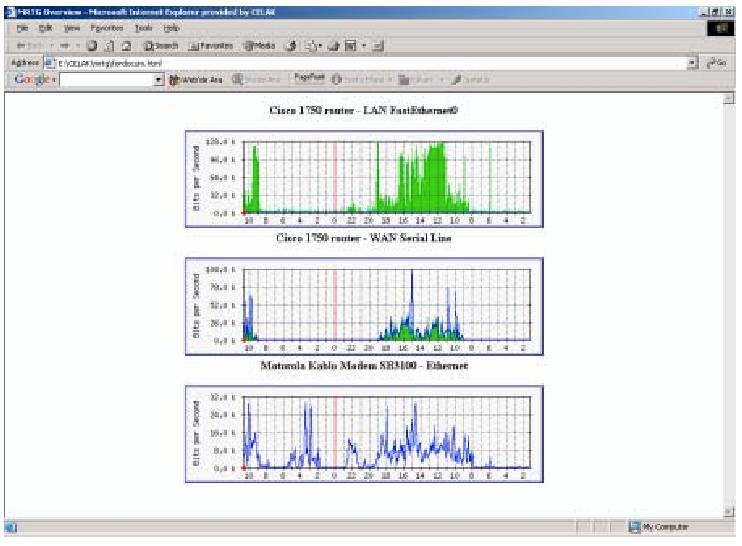Go back with the Back arrow button
The height and width of the screenshot is (546, 742).
coord(29,46)
